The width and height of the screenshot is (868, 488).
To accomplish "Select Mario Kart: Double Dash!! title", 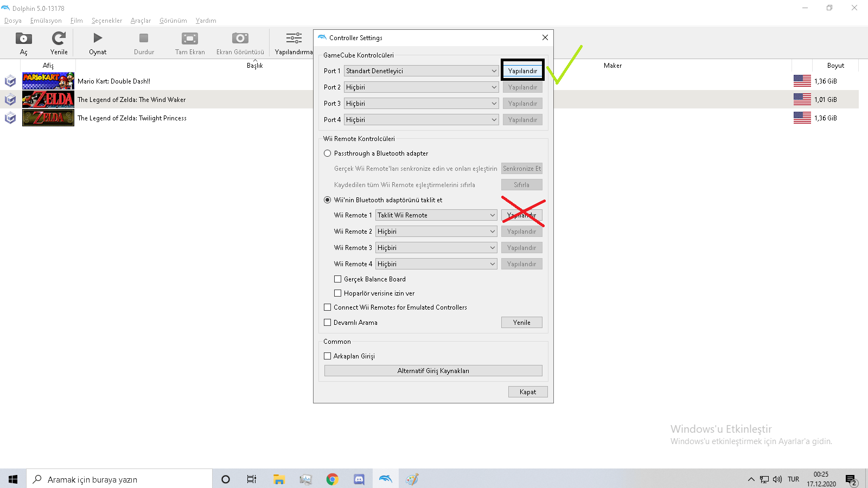I will 114,81.
